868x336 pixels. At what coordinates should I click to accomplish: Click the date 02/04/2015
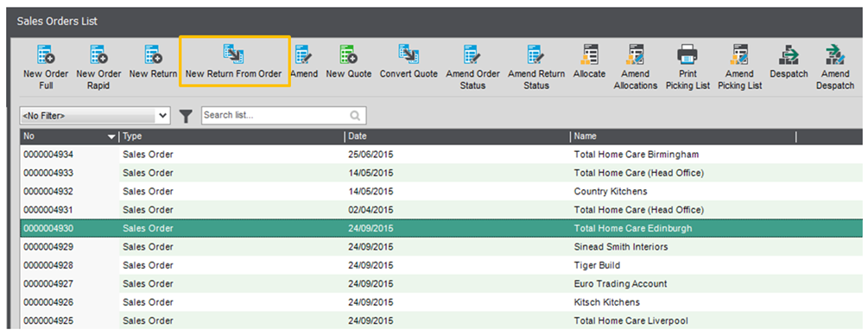[x=371, y=210]
